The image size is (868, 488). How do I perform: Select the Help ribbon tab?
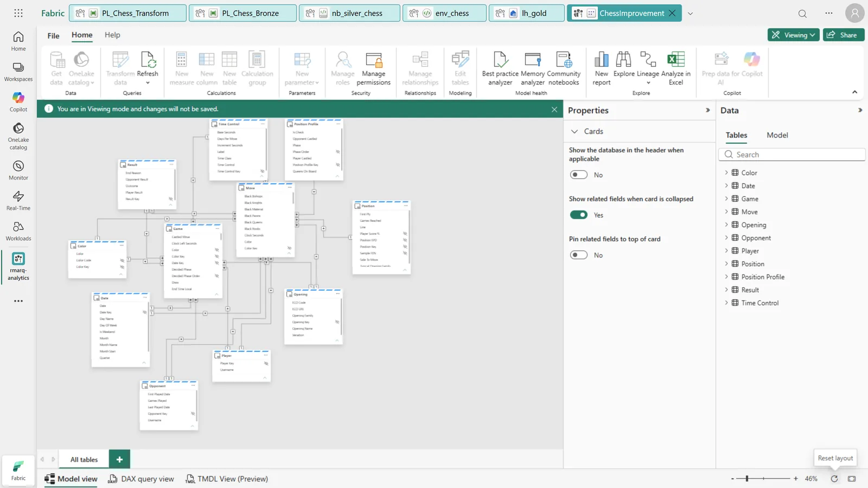(112, 35)
